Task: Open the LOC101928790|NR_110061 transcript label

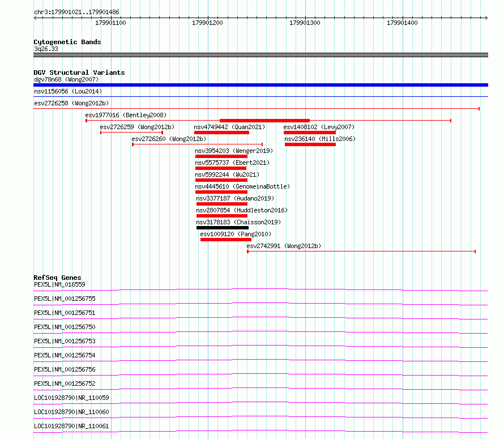Action: click(71, 426)
